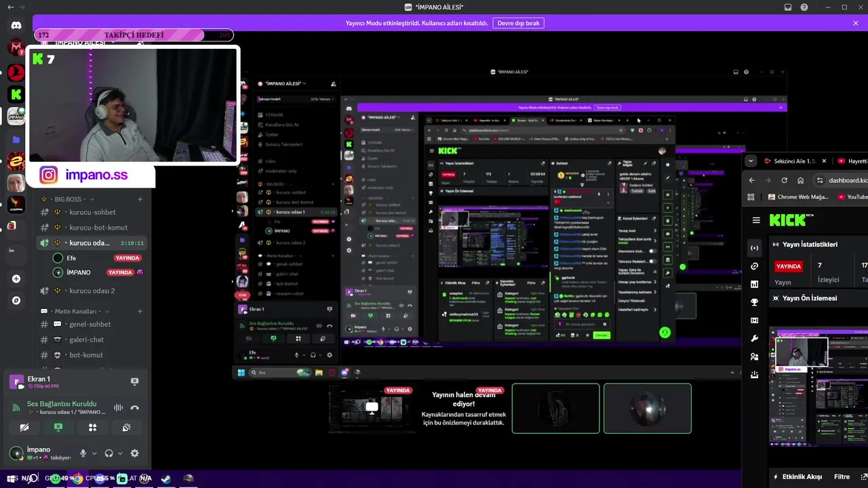Image resolution: width=868 pixels, height=488 pixels.
Task: Open Chrome tab search dropdown arrow
Action: pos(750,161)
